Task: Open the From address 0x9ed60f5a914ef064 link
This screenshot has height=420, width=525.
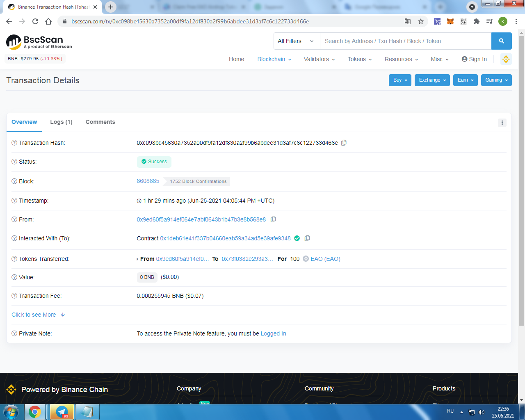Action: (201, 219)
